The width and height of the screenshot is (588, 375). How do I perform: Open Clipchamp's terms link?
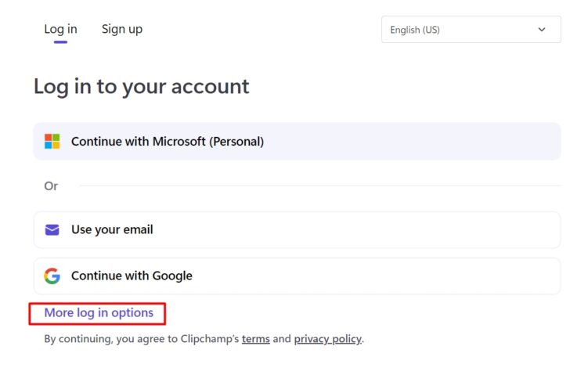pyautogui.click(x=255, y=339)
